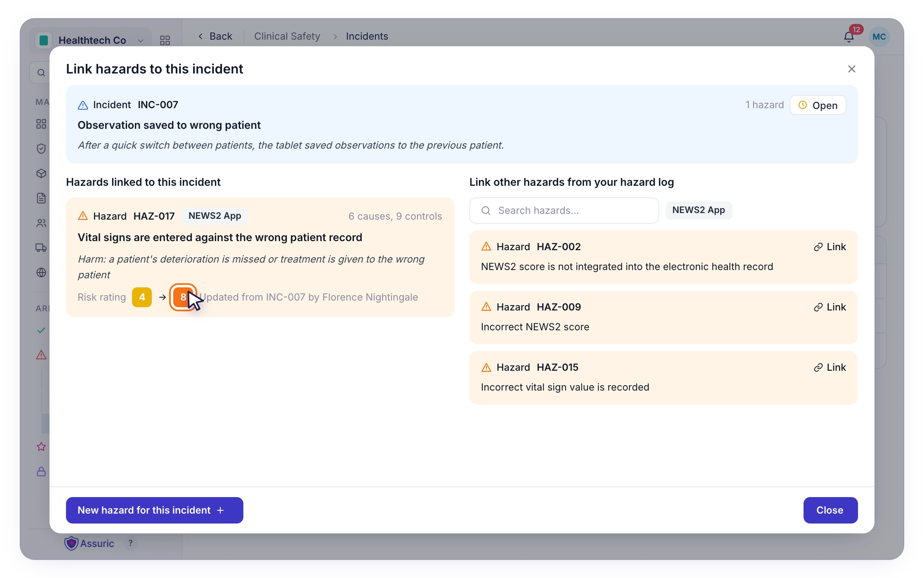Screen dimensions: 924x578
Task: Close the Link hazards dialog with X
Action: [x=851, y=69]
